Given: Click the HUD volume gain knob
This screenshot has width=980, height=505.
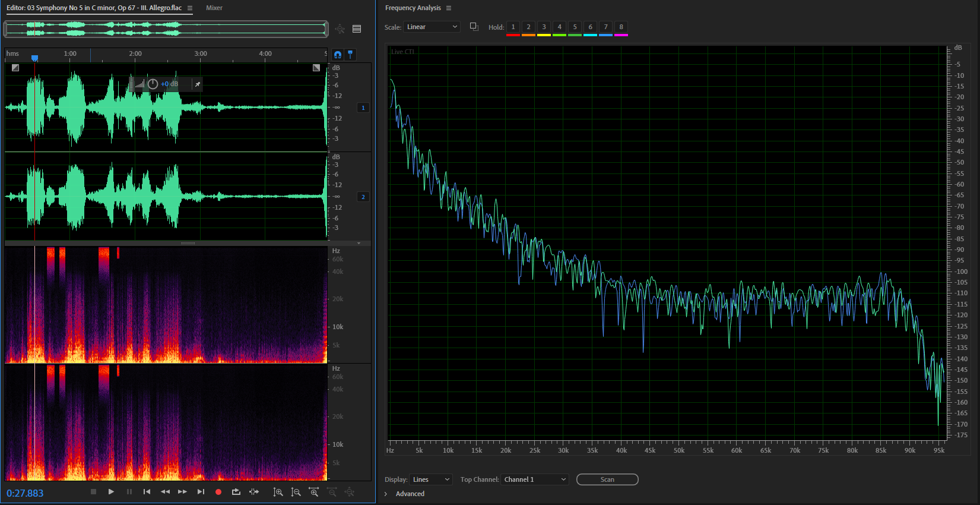Looking at the screenshot, I should click(x=153, y=84).
